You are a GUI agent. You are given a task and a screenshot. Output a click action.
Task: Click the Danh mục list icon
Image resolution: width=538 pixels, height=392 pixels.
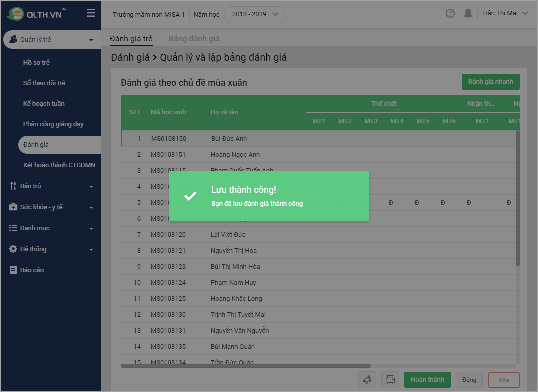(13, 228)
